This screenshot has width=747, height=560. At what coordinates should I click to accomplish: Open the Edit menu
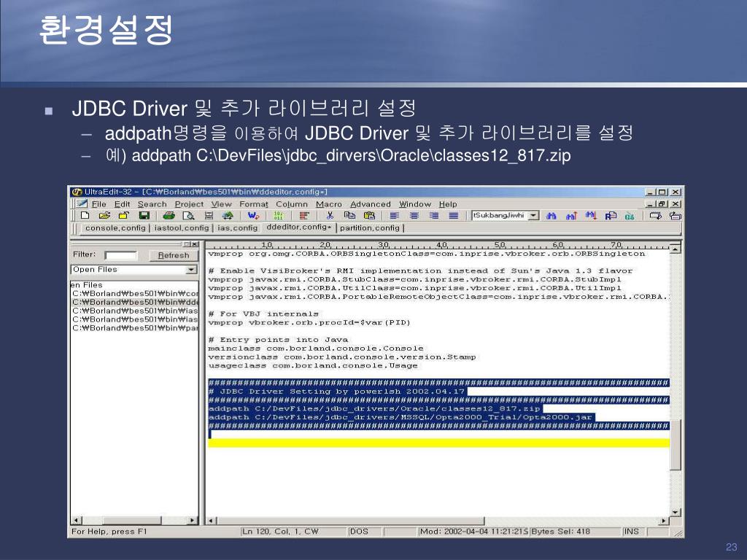pos(122,204)
